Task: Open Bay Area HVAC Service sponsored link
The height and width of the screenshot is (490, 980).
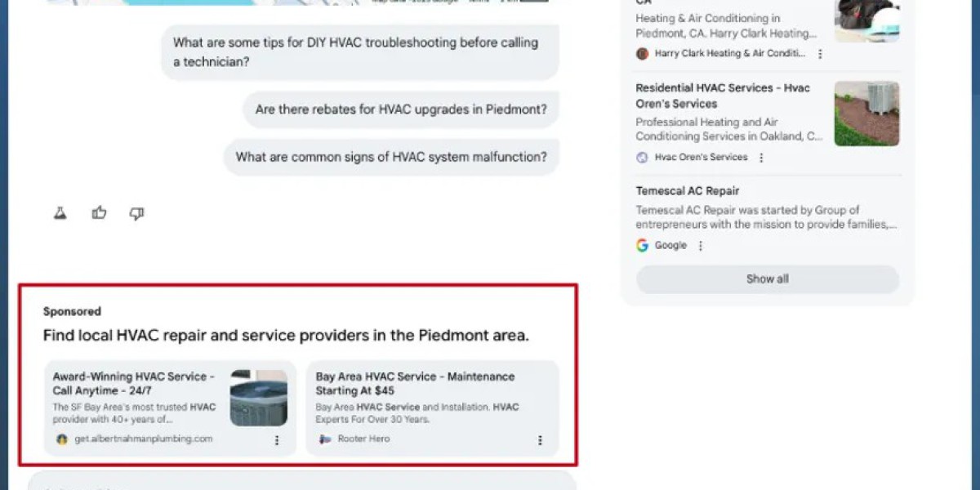Action: (415, 384)
